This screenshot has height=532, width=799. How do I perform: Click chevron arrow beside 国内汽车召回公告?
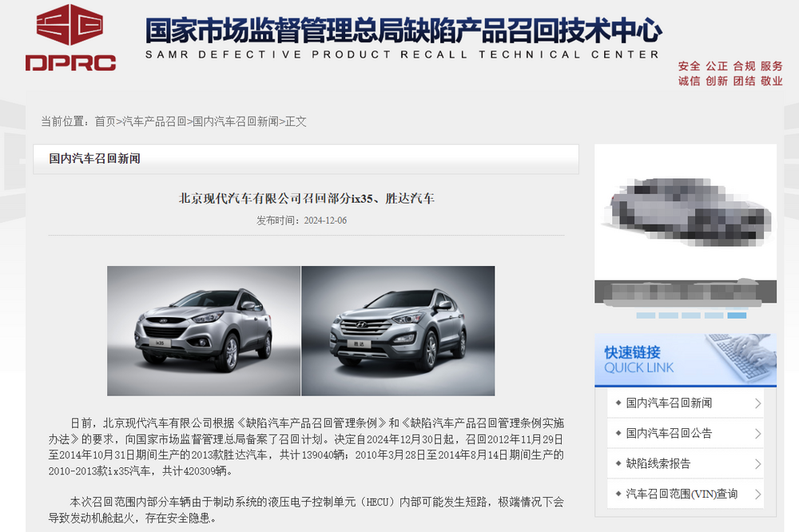point(757,434)
